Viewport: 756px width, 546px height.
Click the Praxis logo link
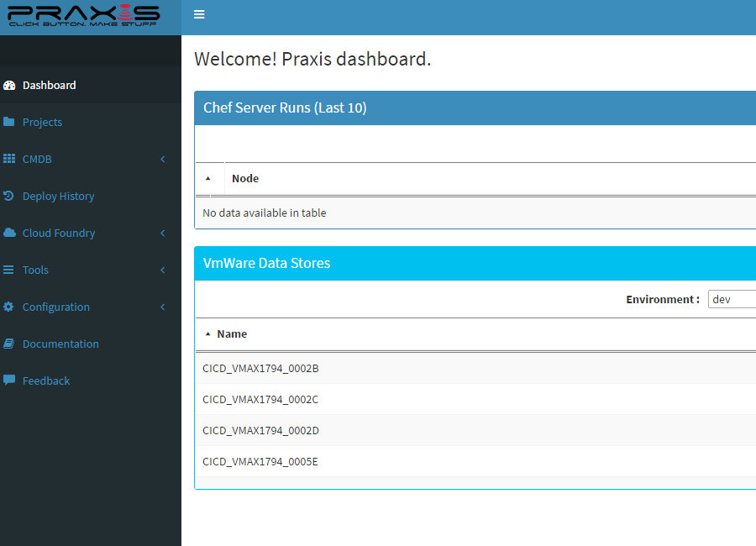pyautogui.click(x=84, y=16)
